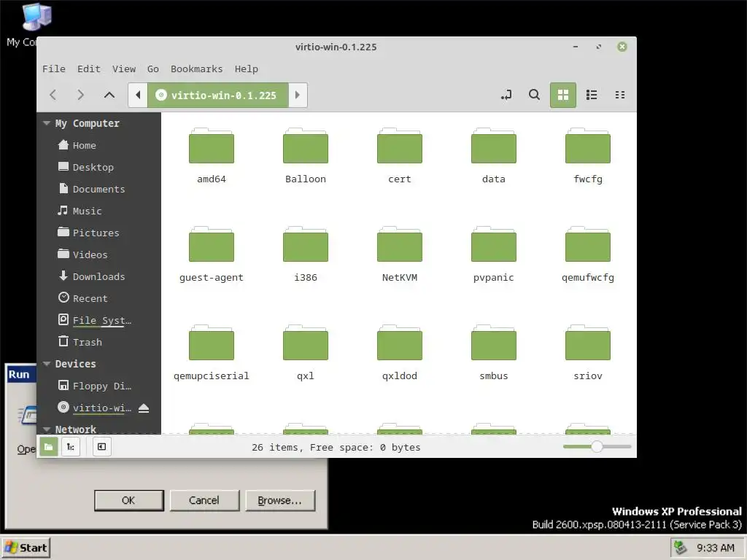Open the Bookmarks menu
Image resolution: width=747 pixels, height=560 pixels.
point(197,69)
